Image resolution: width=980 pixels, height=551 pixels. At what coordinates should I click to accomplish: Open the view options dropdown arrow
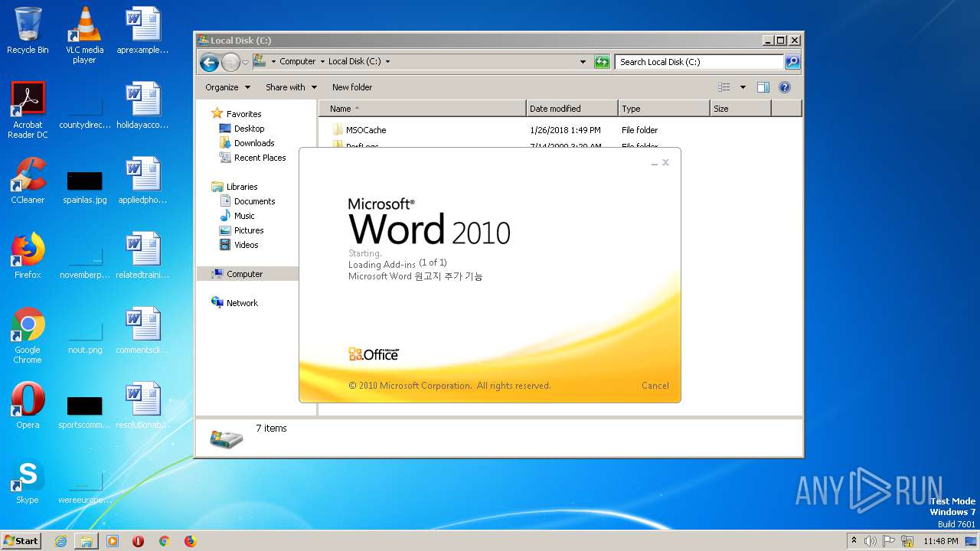pyautogui.click(x=743, y=87)
